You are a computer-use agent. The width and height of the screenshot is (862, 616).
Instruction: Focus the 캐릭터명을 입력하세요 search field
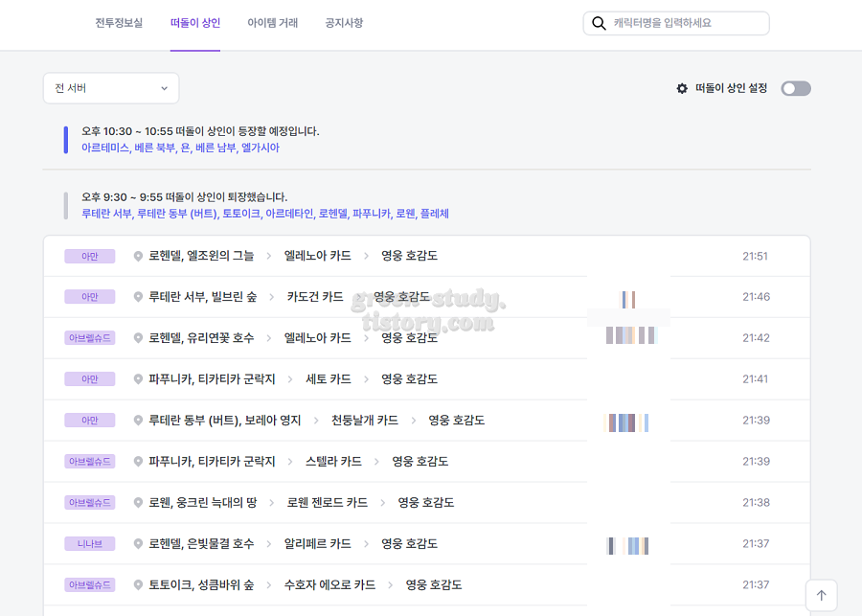tap(676, 23)
